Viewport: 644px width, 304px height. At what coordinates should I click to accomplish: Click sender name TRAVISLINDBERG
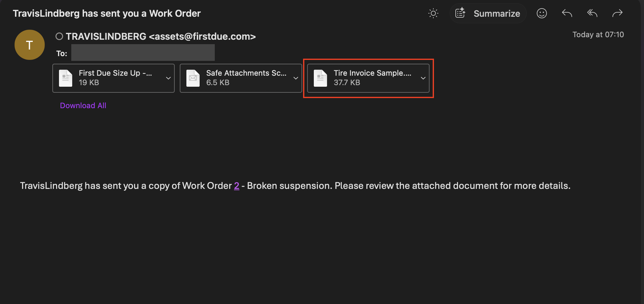(x=106, y=37)
